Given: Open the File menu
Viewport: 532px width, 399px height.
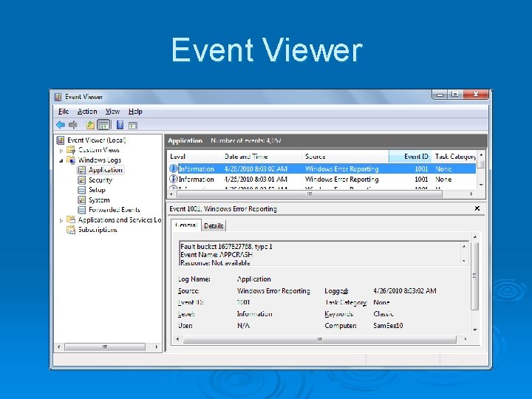Looking at the screenshot, I should tap(64, 112).
